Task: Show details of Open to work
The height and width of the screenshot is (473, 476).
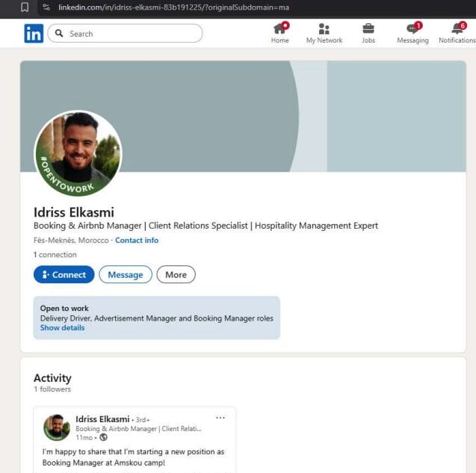Action: [x=62, y=328]
